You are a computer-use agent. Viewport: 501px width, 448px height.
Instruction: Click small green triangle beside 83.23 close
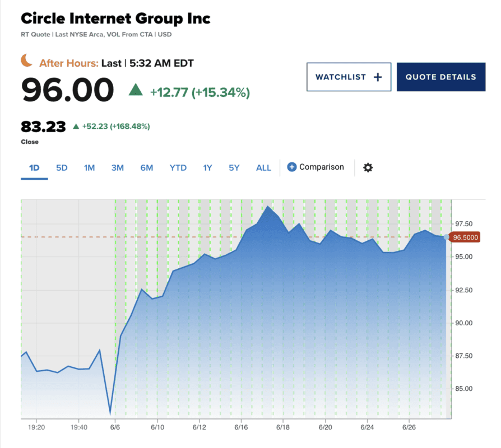[x=76, y=127]
